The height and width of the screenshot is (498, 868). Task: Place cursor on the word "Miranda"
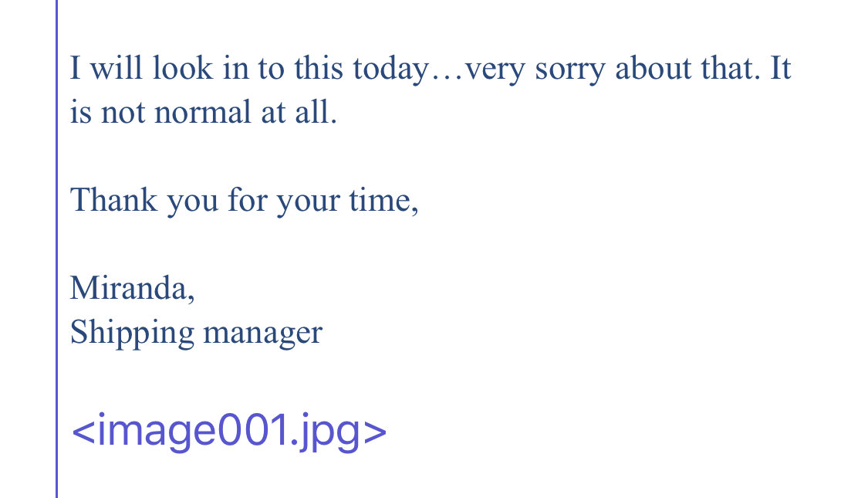pos(128,288)
